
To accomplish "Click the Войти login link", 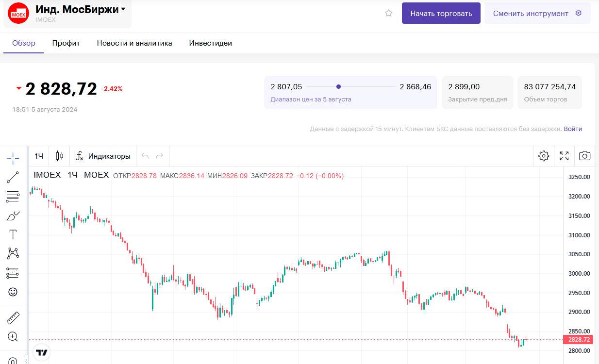I will (x=573, y=129).
